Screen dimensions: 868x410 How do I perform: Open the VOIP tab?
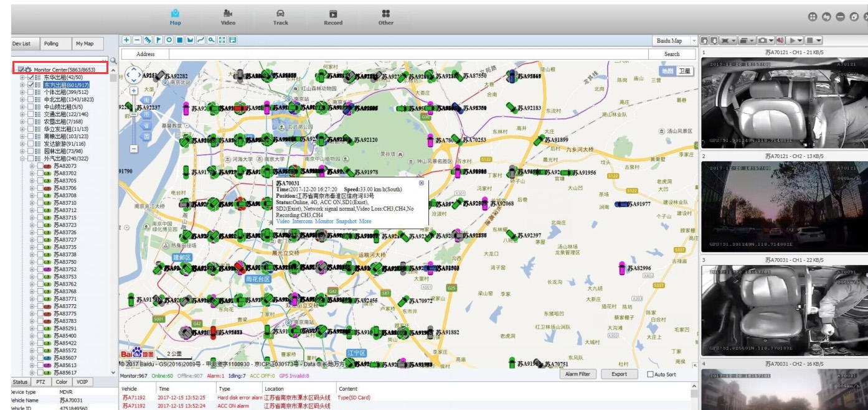82,382
